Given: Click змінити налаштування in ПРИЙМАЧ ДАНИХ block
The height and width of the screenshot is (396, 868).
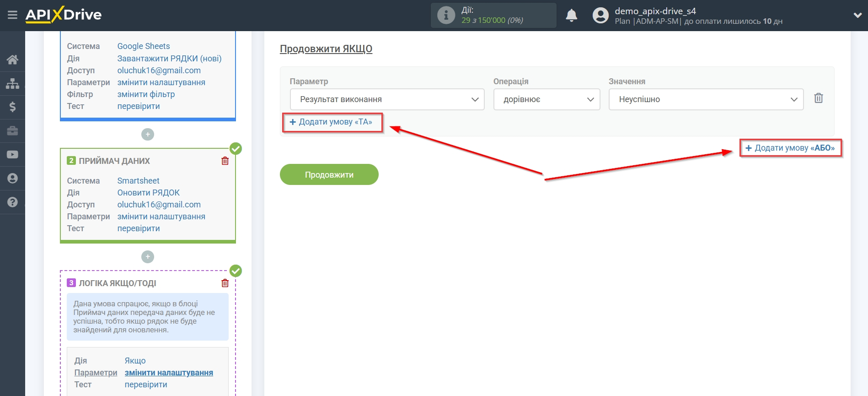Looking at the screenshot, I should click(161, 217).
